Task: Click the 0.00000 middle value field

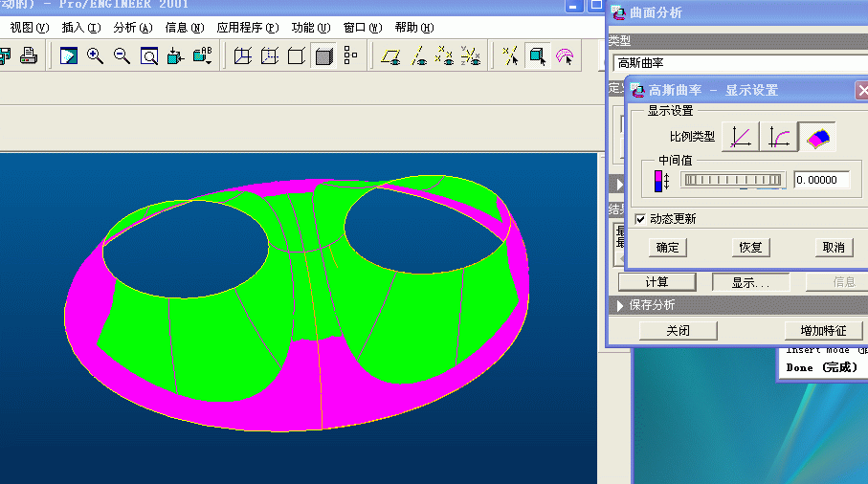Action: 821,180
